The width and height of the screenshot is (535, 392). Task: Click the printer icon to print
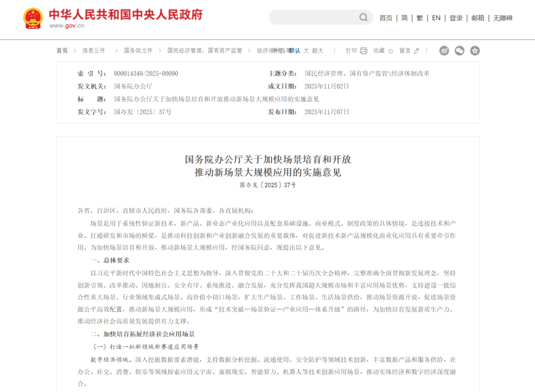point(364,50)
